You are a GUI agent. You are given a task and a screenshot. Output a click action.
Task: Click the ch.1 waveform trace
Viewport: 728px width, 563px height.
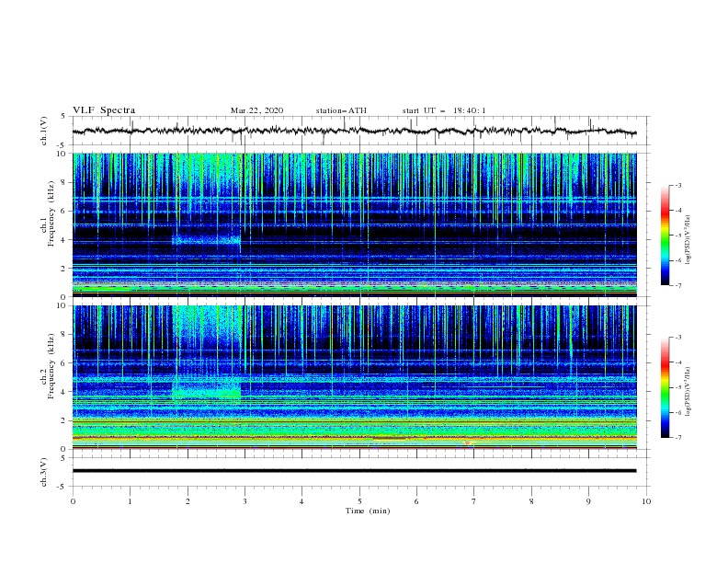pyautogui.click(x=354, y=131)
